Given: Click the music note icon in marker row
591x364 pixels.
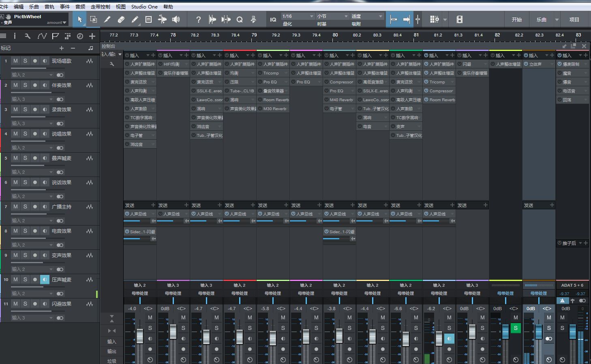Looking at the screenshot, I should [x=90, y=48].
